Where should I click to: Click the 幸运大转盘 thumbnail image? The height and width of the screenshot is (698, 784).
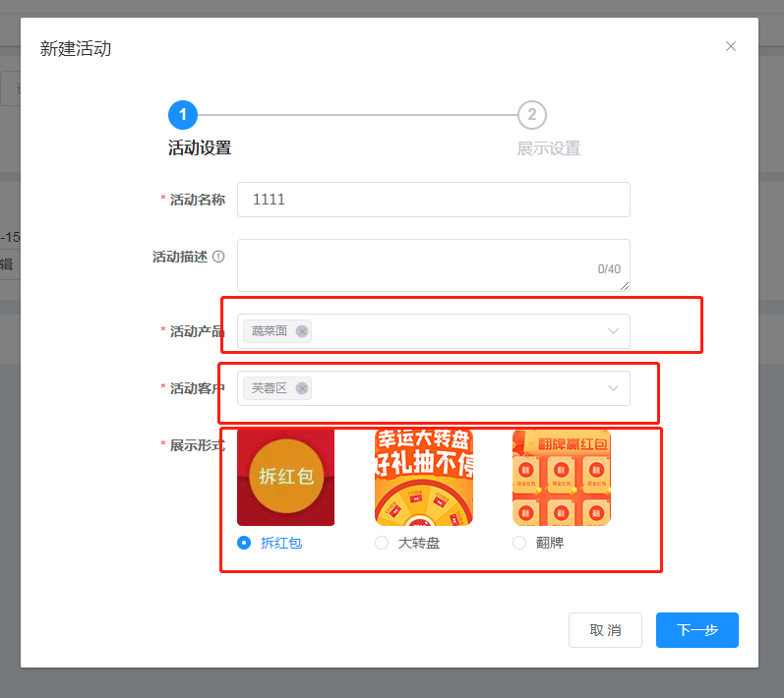point(424,477)
